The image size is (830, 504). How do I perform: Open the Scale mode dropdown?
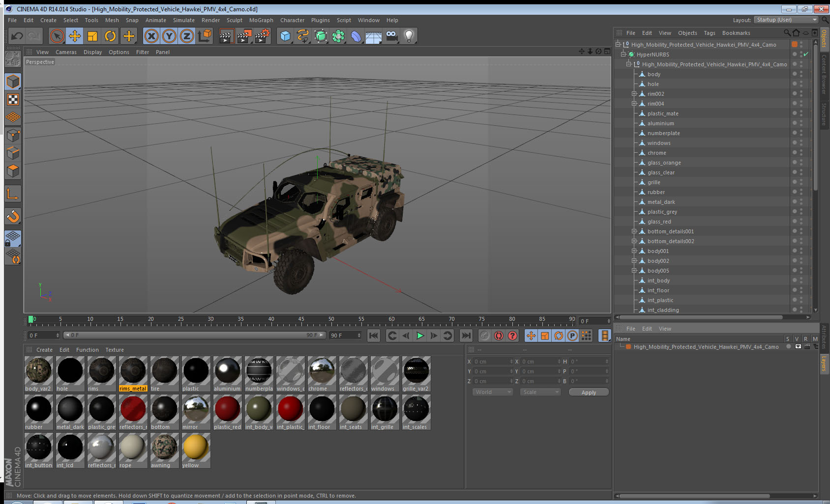pos(540,392)
